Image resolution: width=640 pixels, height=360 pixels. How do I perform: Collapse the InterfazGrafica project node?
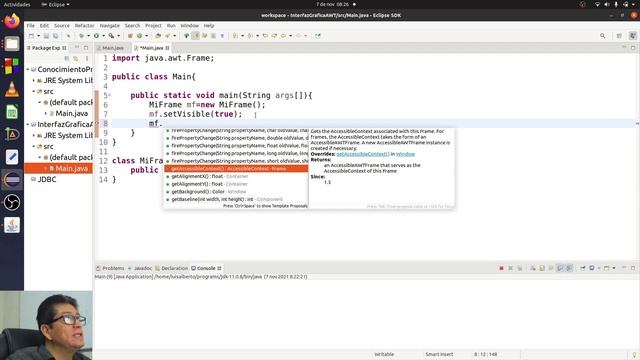pos(28,124)
